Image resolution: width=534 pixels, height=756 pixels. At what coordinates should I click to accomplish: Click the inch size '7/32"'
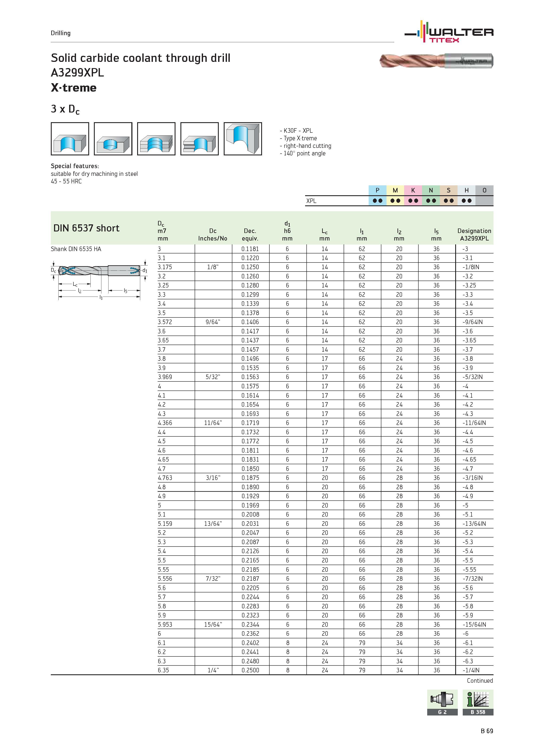213,578
